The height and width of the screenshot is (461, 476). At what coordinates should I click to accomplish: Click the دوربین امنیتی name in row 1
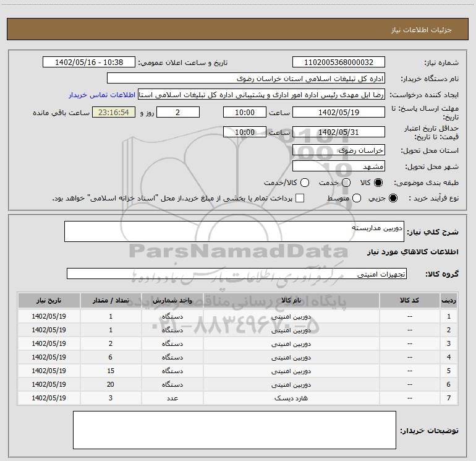(x=291, y=316)
